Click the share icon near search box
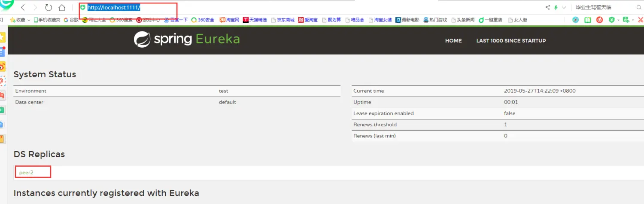The image size is (644, 204). (x=548, y=7)
